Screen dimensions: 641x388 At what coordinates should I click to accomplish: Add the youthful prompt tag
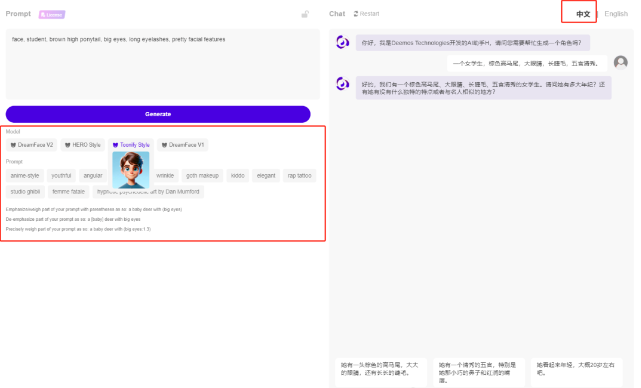tap(61, 175)
